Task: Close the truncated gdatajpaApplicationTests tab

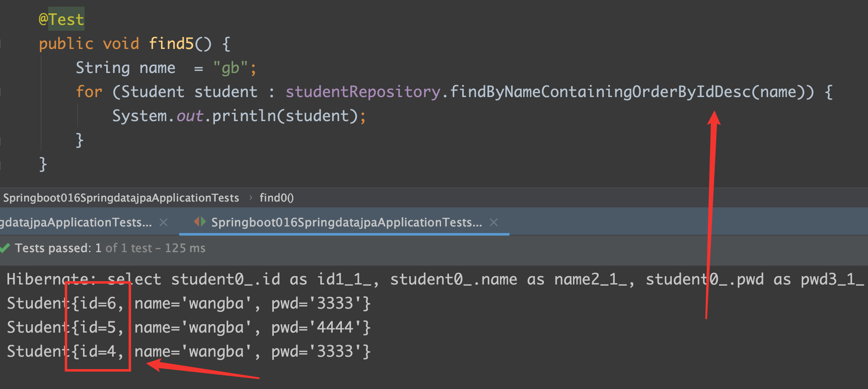Action: pyautogui.click(x=164, y=223)
